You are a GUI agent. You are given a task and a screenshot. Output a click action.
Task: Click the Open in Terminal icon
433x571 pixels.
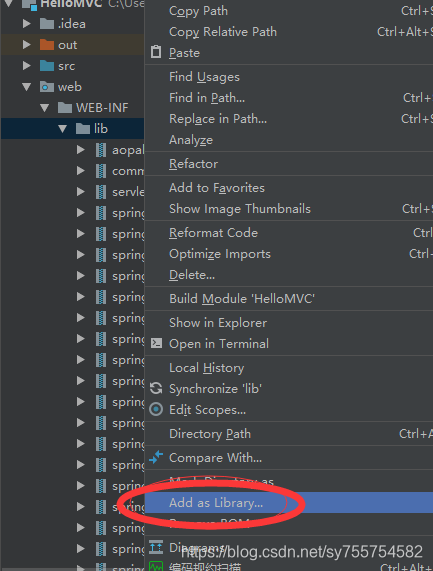click(x=156, y=343)
